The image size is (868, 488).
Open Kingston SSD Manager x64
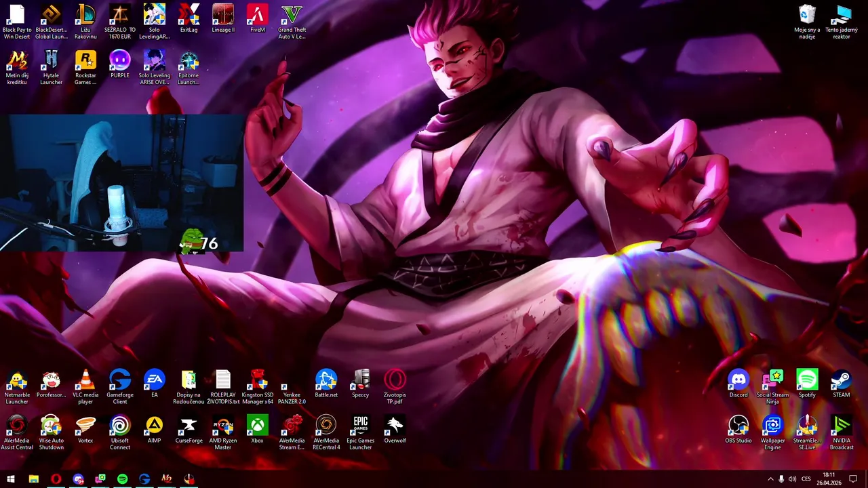pyautogui.click(x=258, y=387)
